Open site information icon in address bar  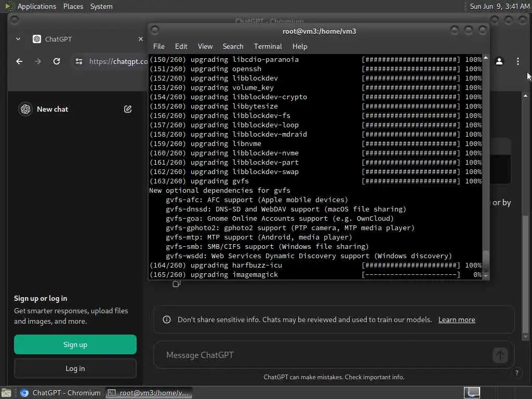(79, 61)
